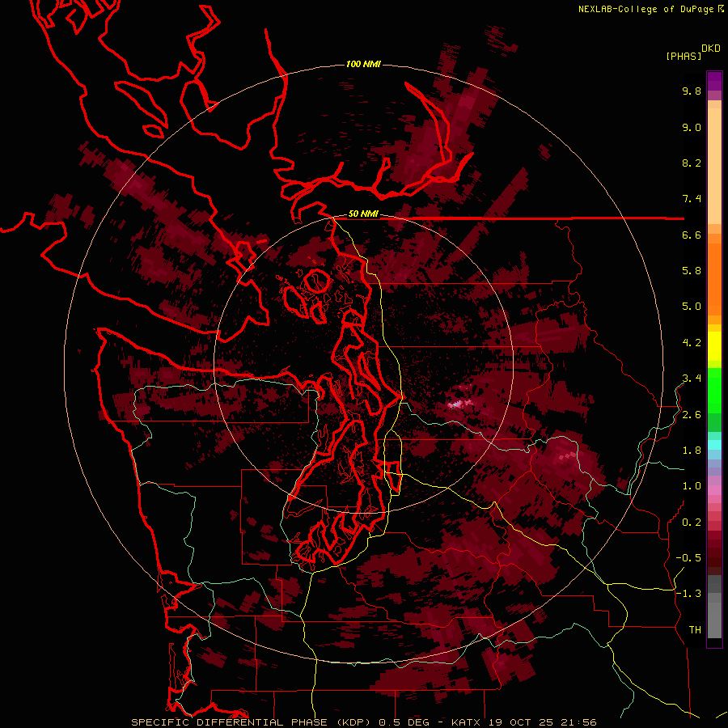Click the 50 NMI range ring label
The height and width of the screenshot is (728, 728).
coord(363,214)
